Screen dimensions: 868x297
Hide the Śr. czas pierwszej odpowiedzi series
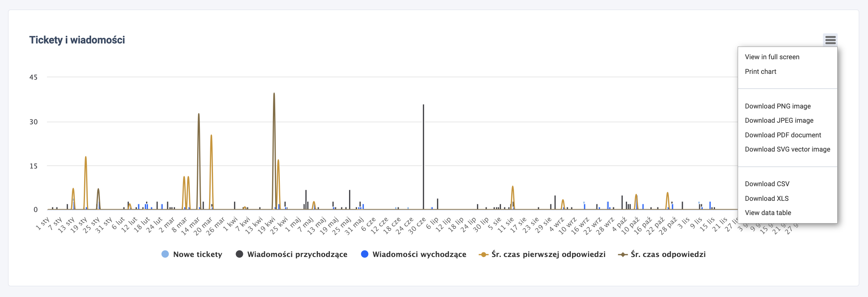click(548, 254)
